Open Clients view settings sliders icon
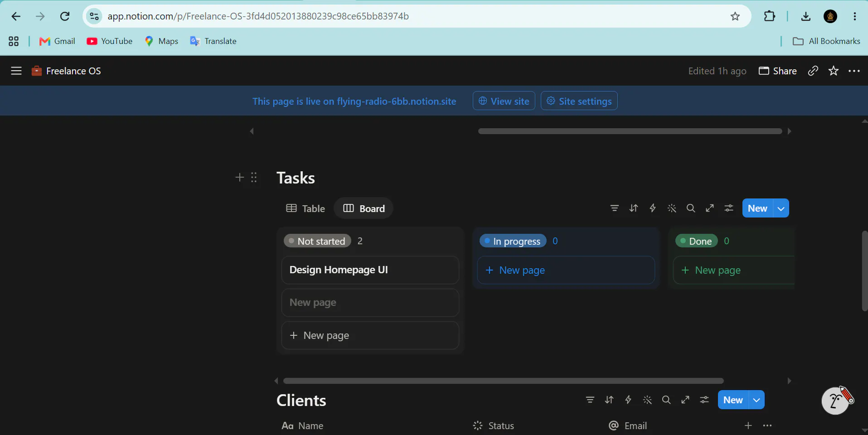This screenshot has width=868, height=435. click(704, 400)
